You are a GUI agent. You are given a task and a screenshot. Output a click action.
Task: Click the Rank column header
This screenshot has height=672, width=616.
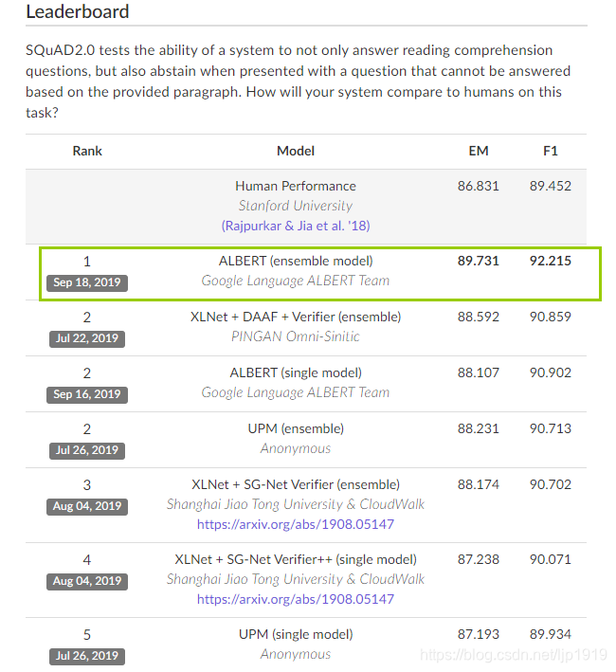pos(87,151)
